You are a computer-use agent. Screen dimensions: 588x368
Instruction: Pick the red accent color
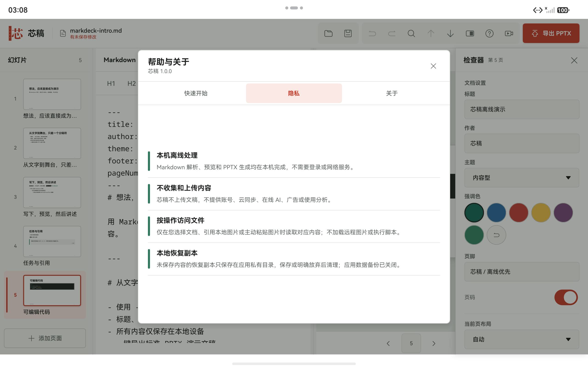tap(519, 213)
